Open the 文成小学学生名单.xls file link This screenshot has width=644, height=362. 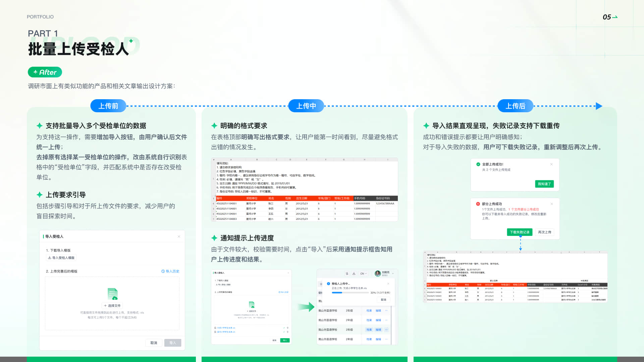click(x=226, y=328)
